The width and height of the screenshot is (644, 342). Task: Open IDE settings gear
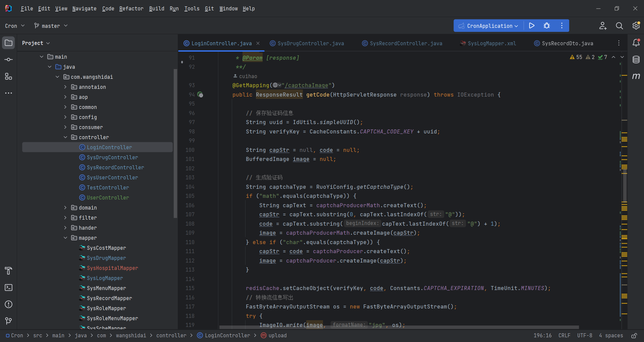click(x=636, y=26)
